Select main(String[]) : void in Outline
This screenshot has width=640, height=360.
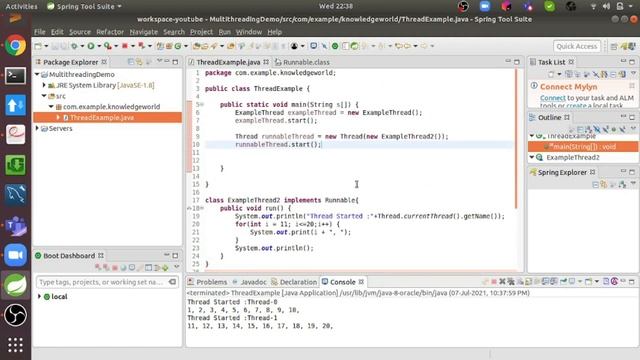(582, 147)
